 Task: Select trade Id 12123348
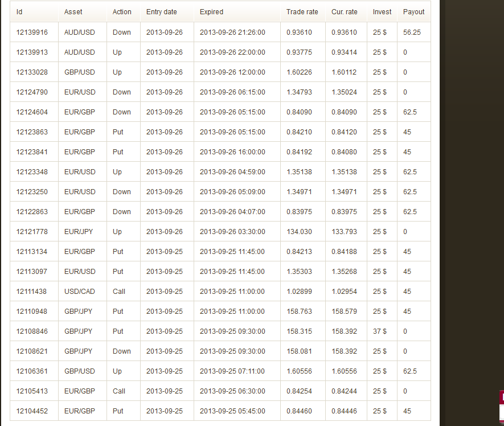coord(32,171)
